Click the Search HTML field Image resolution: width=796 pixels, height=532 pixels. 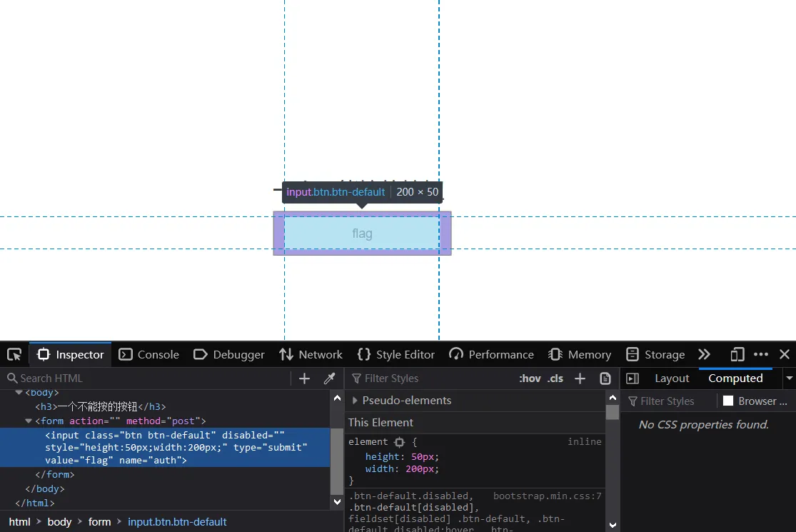147,378
